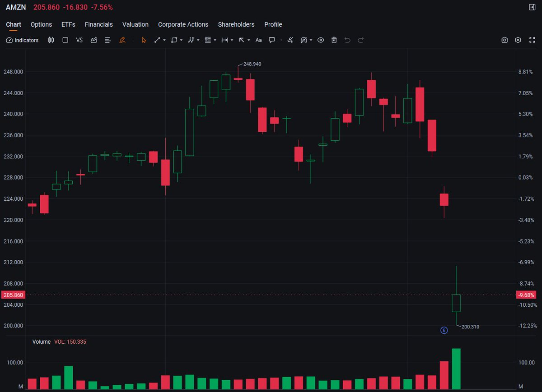Click the 8.81% axis label
This screenshot has height=392, width=542.
tap(525, 72)
